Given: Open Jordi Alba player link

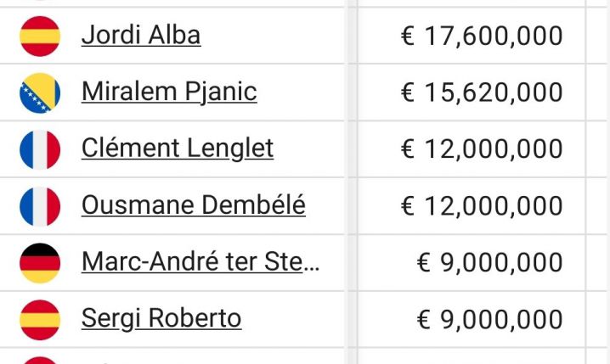Looking at the screenshot, I should 141,36.
